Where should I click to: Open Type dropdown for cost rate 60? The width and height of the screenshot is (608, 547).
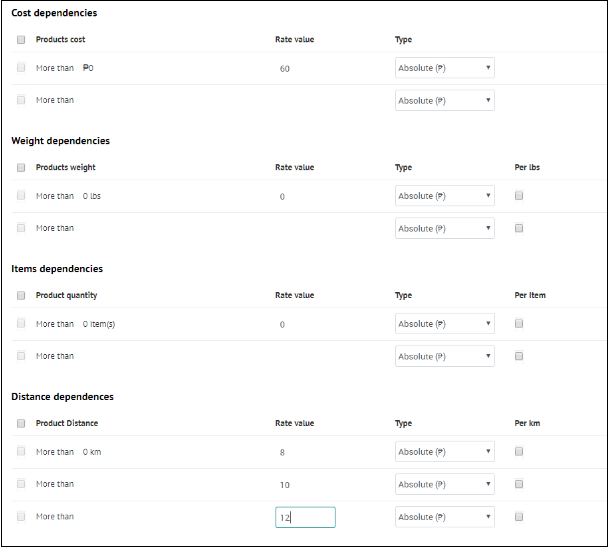(445, 68)
